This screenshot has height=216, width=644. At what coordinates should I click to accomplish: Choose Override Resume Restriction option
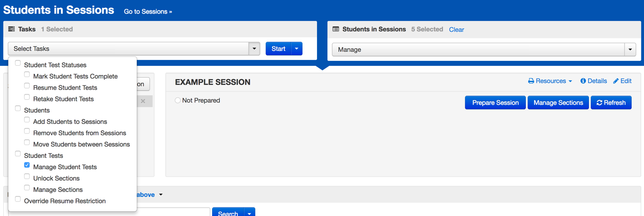(18, 199)
